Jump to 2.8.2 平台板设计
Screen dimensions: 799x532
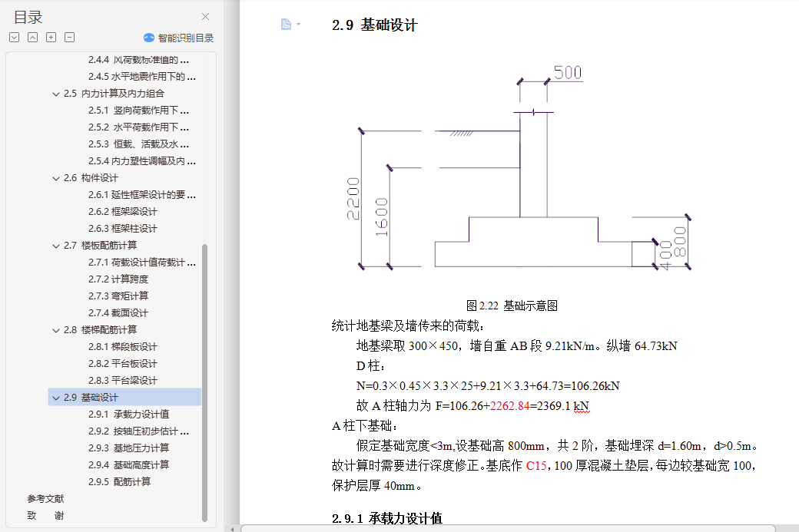(x=123, y=364)
